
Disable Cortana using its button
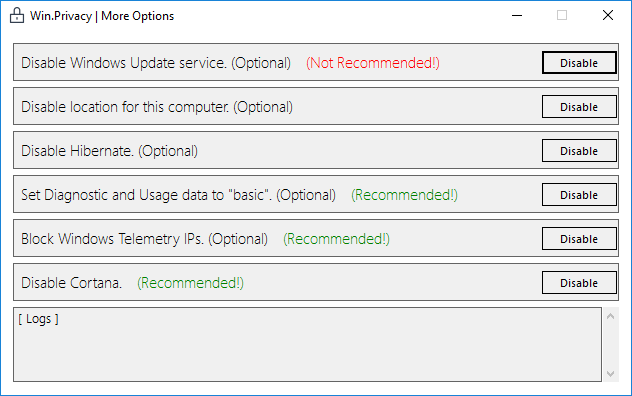click(579, 282)
